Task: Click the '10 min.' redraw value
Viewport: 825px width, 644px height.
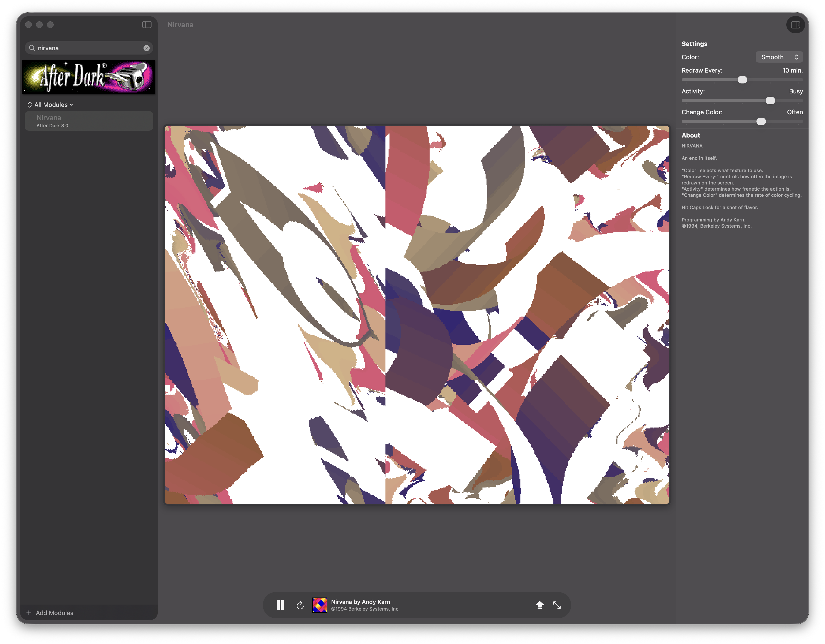Action: pyautogui.click(x=792, y=70)
